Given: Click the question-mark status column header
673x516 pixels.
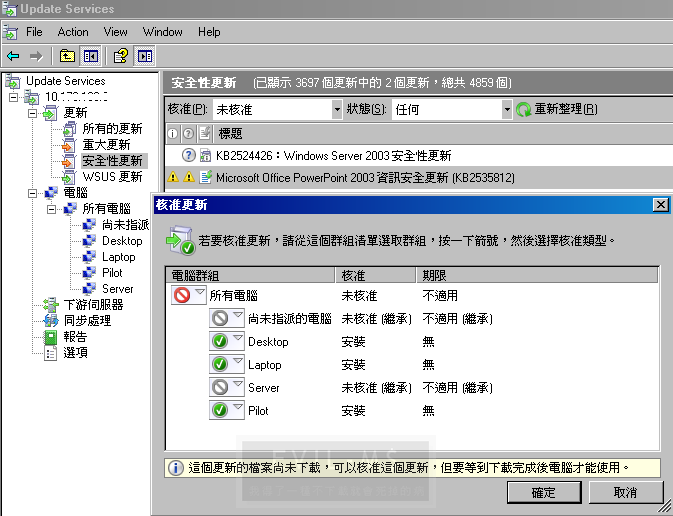Looking at the screenshot, I should pyautogui.click(x=188, y=134).
